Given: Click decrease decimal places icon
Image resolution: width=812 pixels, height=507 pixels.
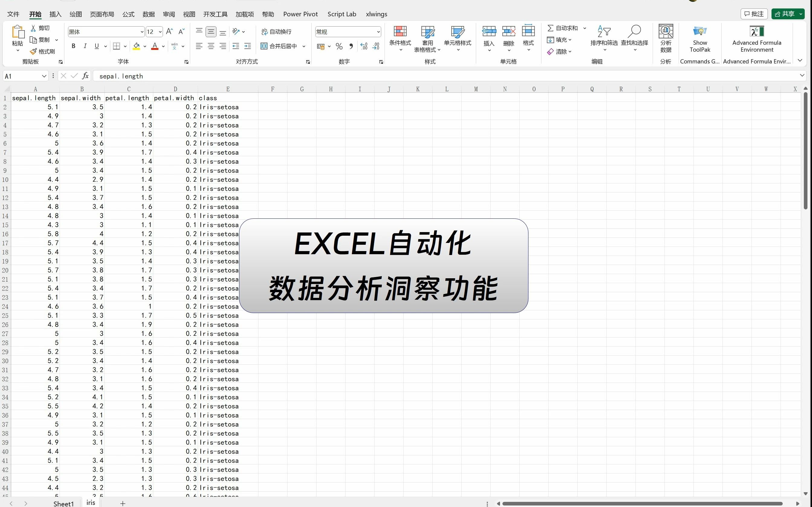Looking at the screenshot, I should pyautogui.click(x=376, y=46).
